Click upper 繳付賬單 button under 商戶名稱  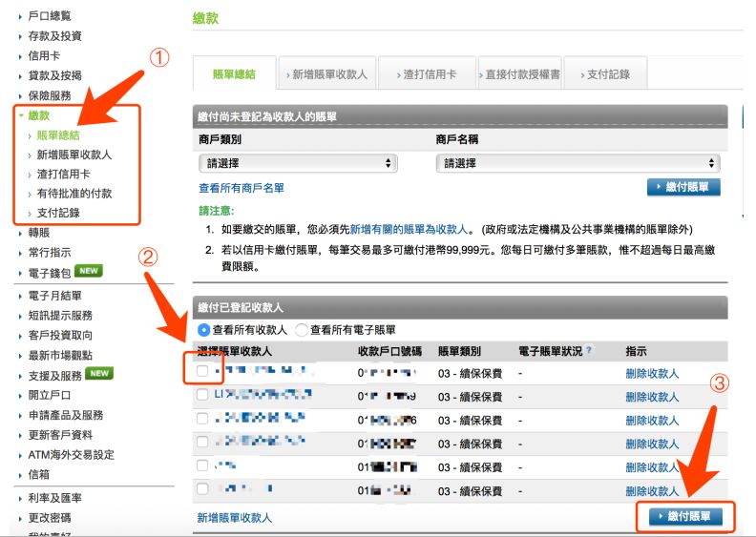pos(683,187)
